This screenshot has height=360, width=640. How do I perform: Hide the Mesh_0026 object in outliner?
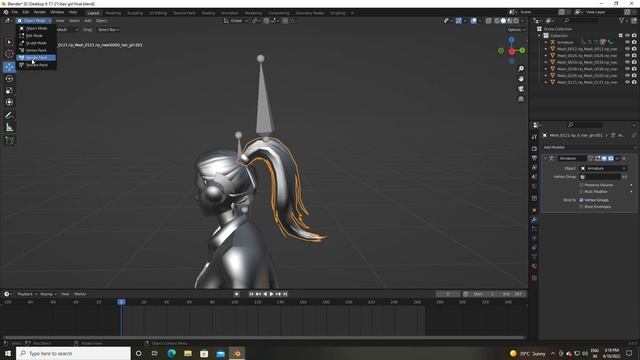(x=627, y=55)
